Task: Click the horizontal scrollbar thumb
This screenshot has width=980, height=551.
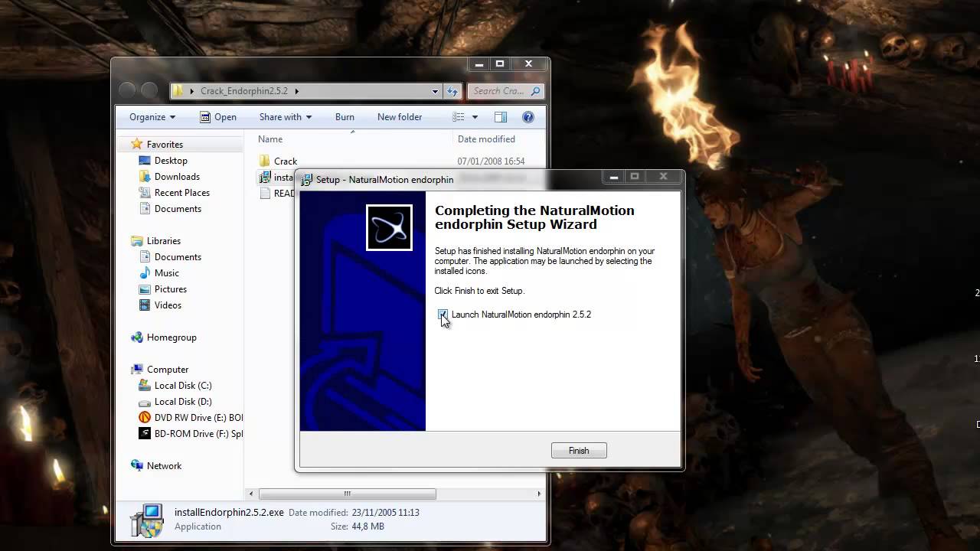Action: click(347, 494)
